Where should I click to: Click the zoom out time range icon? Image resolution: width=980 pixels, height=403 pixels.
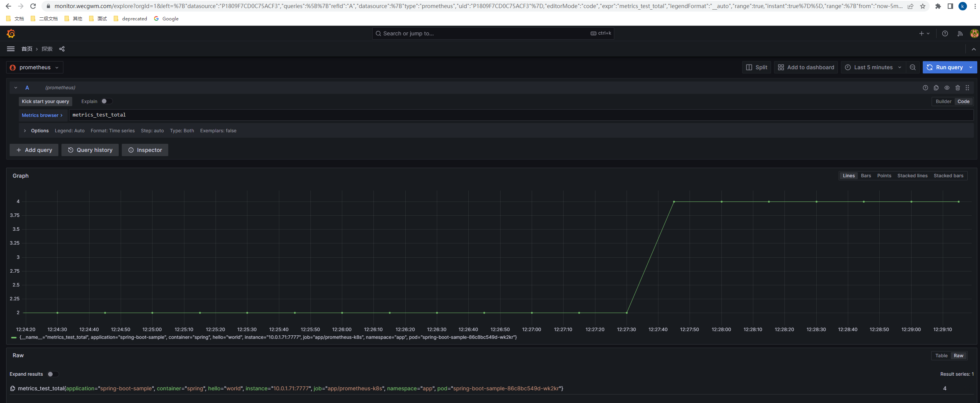click(x=912, y=67)
